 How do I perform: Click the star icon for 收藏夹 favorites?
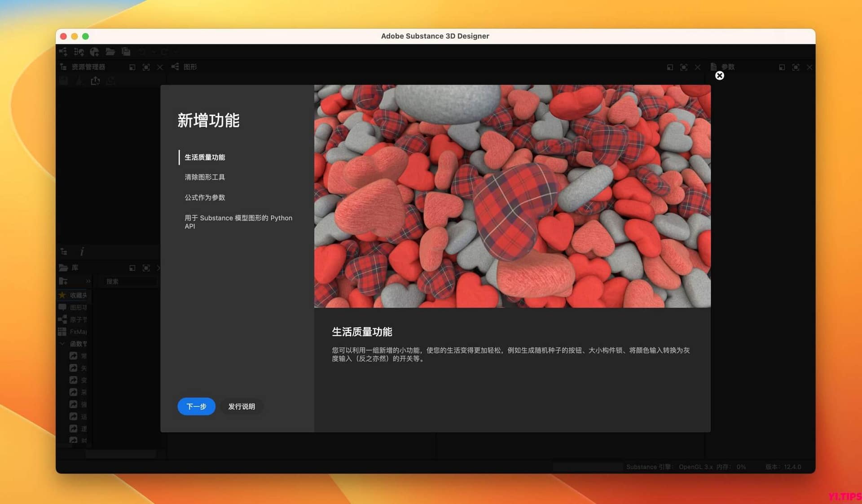62,295
